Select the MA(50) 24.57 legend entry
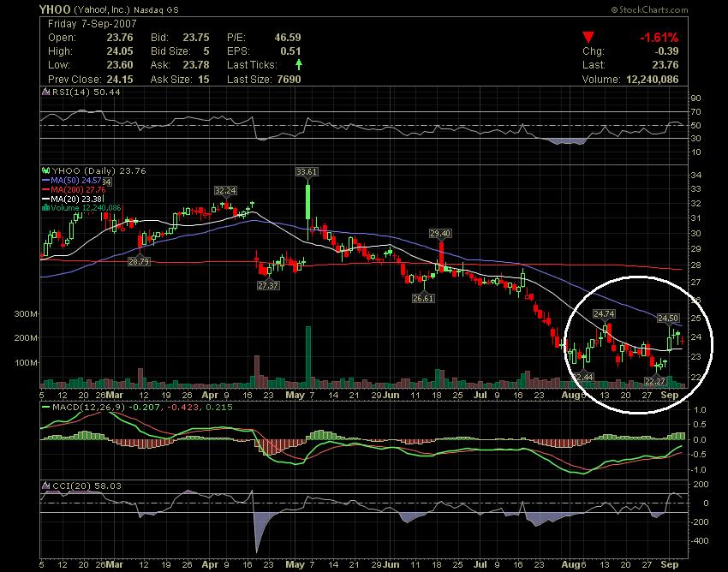 coord(71,180)
